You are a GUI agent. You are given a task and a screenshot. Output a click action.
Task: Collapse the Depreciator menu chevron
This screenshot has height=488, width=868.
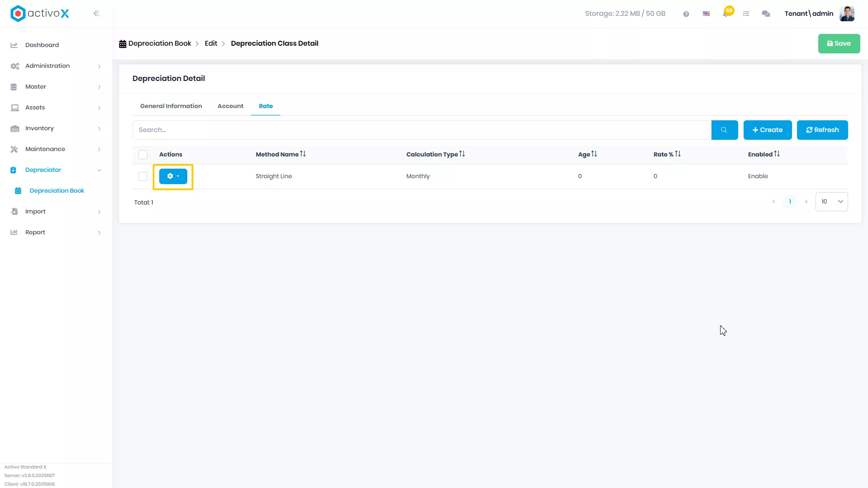click(99, 171)
